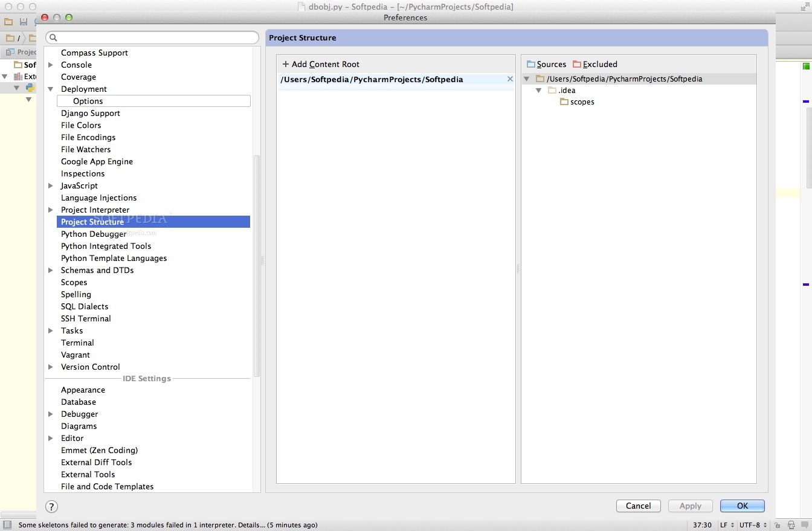Viewport: 812px width, 531px height.
Task: Select the Python Debugger settings page
Action: point(94,234)
